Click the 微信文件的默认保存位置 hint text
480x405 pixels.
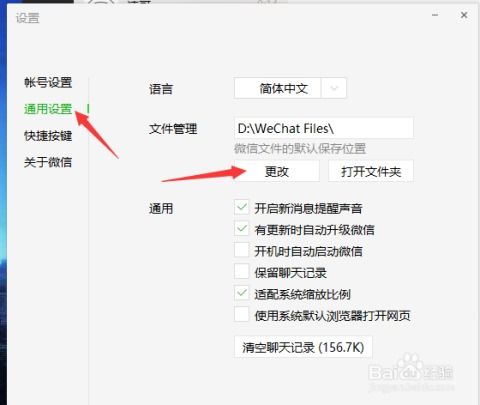tap(300, 149)
